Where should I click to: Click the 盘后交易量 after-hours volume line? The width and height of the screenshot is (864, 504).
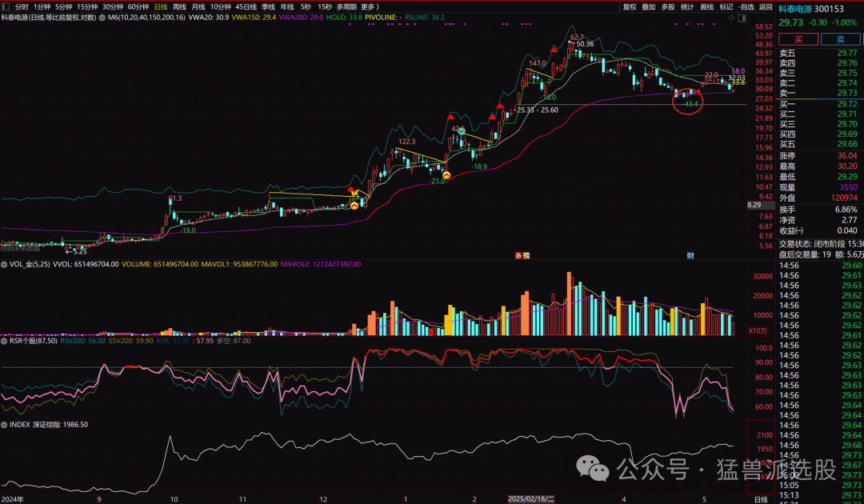pos(821,254)
